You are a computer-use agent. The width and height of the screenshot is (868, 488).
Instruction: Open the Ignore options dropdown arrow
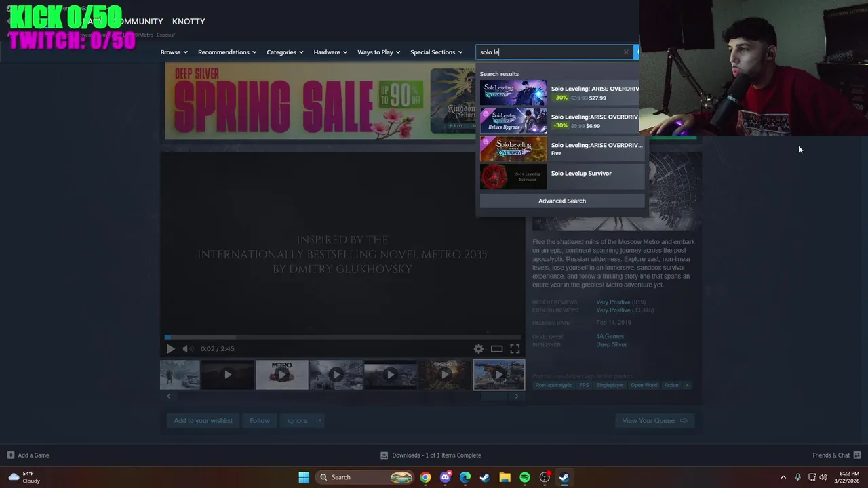(319, 421)
